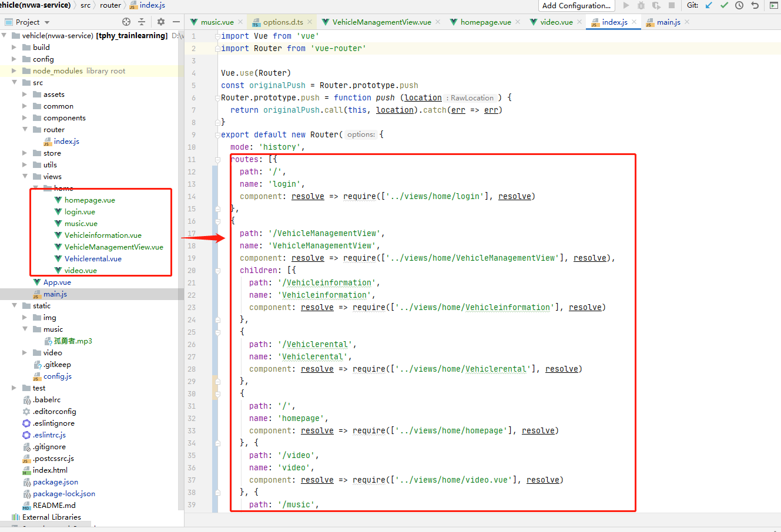Click the locate opened file crosshair icon
781x532 pixels.
coord(126,22)
